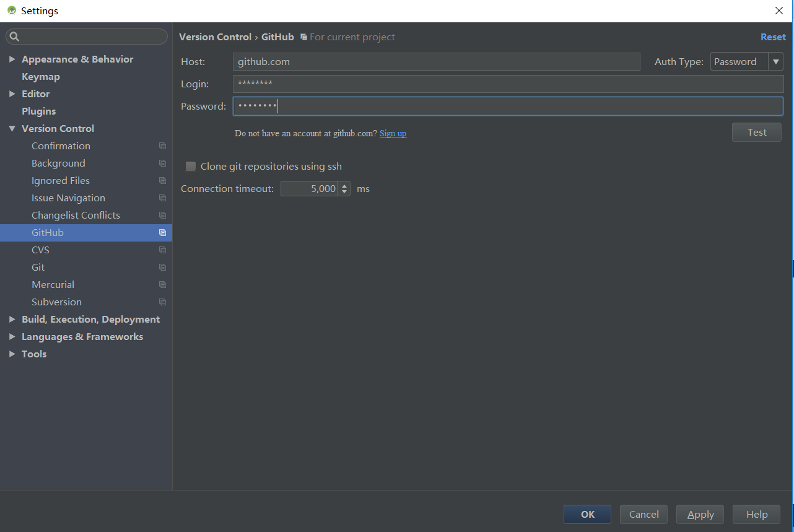
Task: Select Mercurial settings item
Action: 53,285
